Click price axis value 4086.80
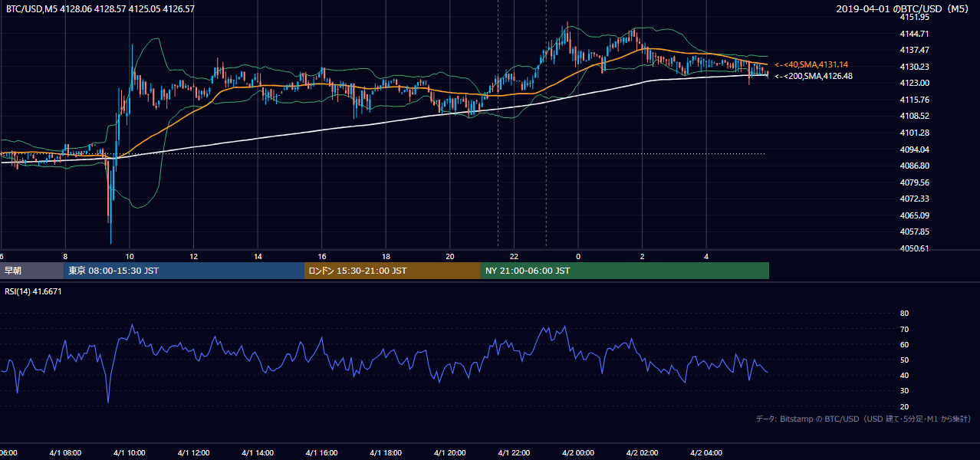The height and width of the screenshot is (460, 980). click(915, 166)
